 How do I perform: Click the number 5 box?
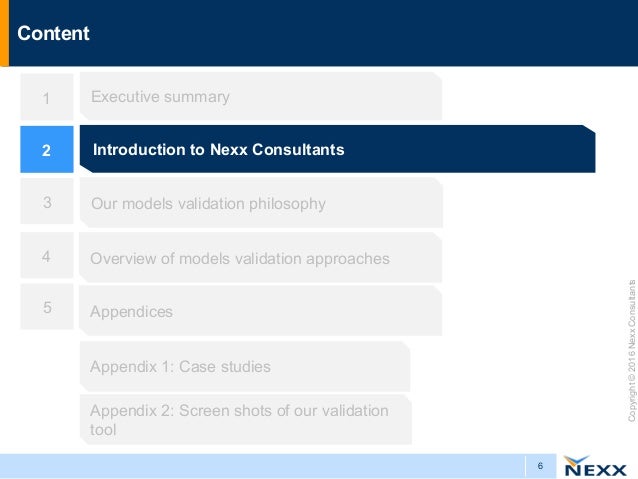pos(47,306)
